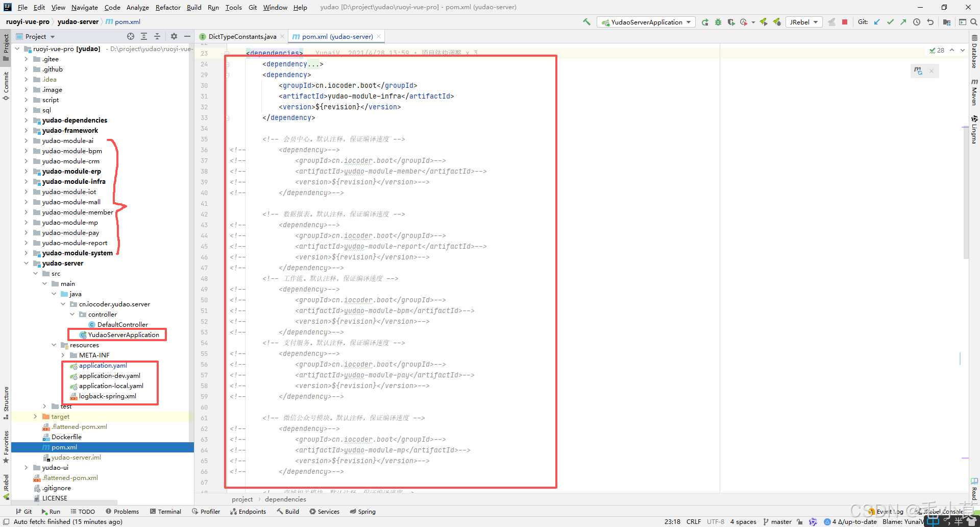The height and width of the screenshot is (527, 980).
Task: Open the Problems tool window
Action: [x=122, y=511]
